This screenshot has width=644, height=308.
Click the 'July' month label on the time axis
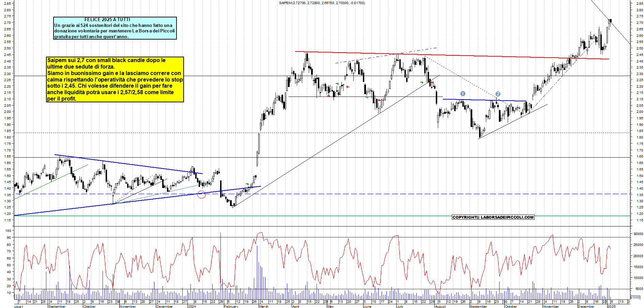pos(400,306)
